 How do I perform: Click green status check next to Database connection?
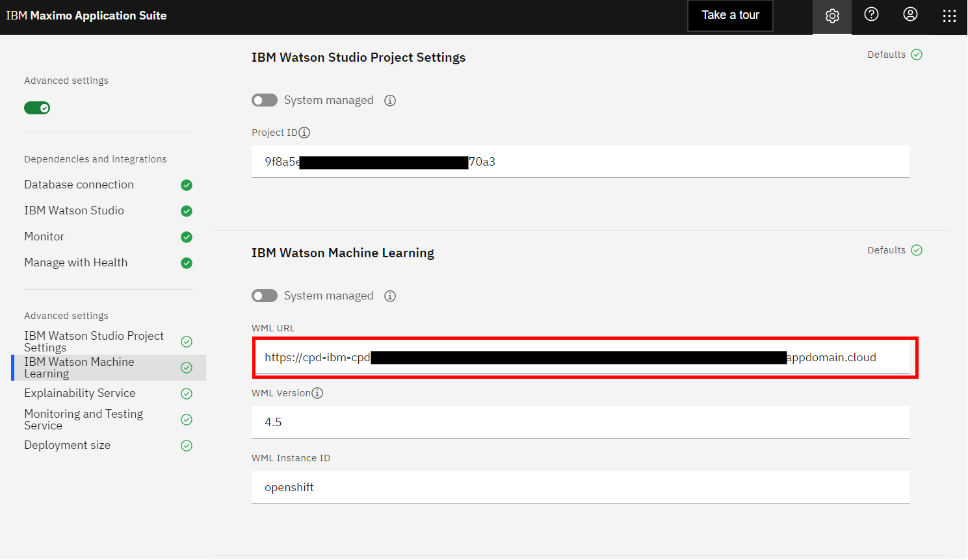pos(187,185)
